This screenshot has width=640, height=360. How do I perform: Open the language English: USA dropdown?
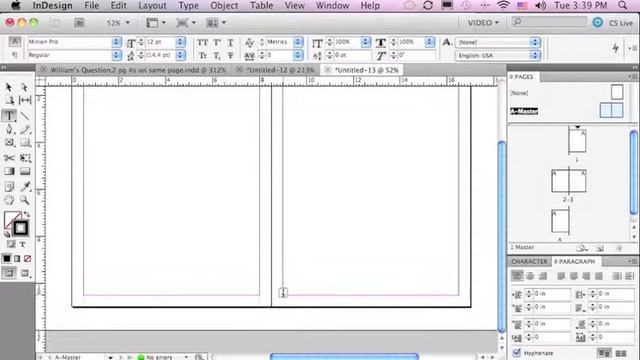[535, 55]
